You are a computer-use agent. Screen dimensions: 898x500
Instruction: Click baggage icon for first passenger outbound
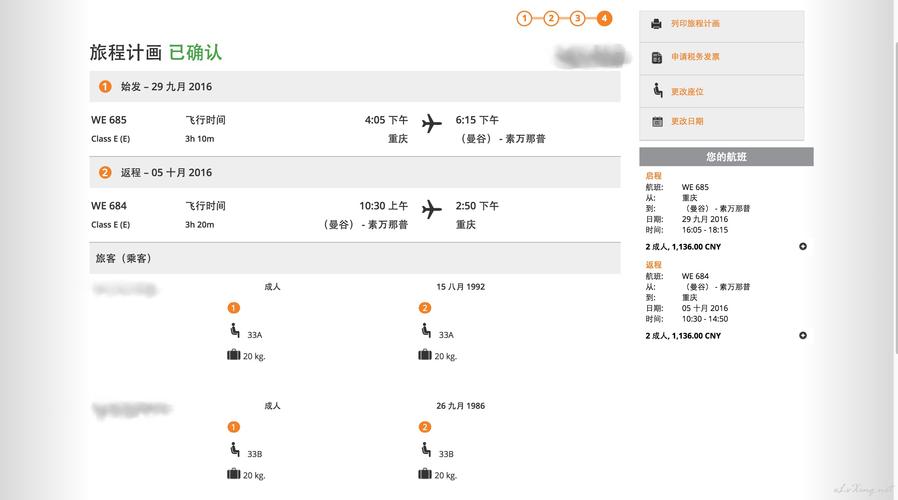[234, 355]
